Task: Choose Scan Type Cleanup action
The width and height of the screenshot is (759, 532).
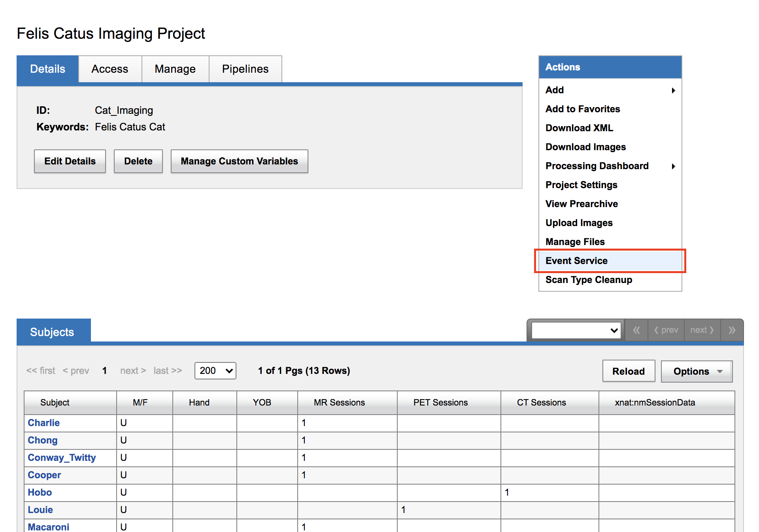Action: (589, 280)
